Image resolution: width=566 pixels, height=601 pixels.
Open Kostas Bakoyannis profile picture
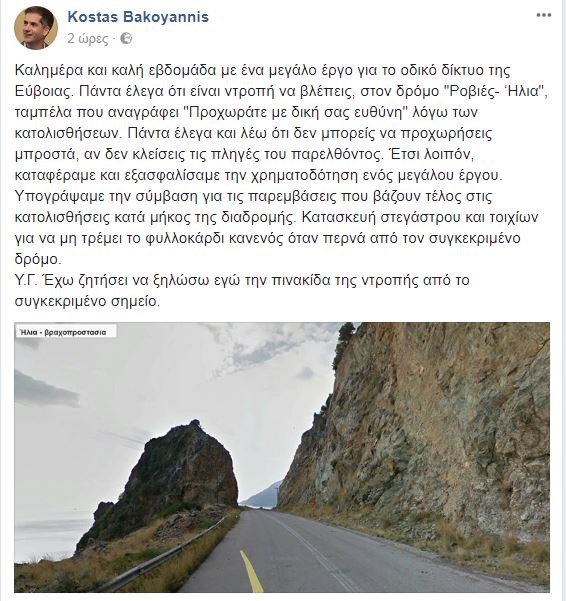coord(36,28)
